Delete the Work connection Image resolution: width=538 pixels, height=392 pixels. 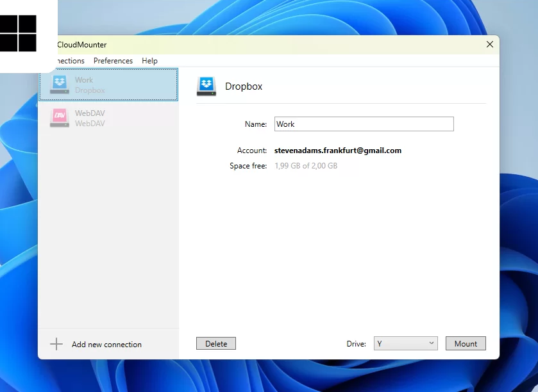216,343
